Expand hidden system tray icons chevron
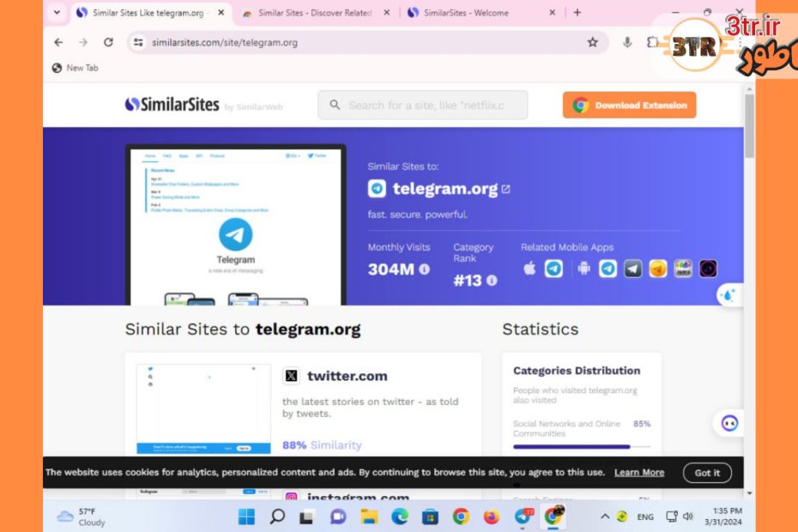Image resolution: width=798 pixels, height=532 pixels. click(x=605, y=517)
